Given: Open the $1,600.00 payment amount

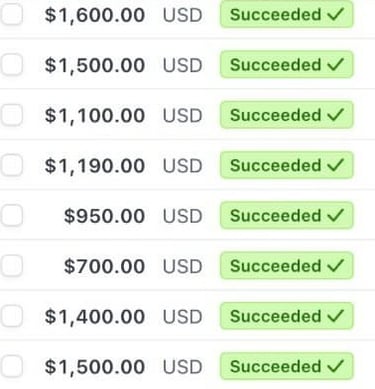Looking at the screenshot, I should point(95,15).
